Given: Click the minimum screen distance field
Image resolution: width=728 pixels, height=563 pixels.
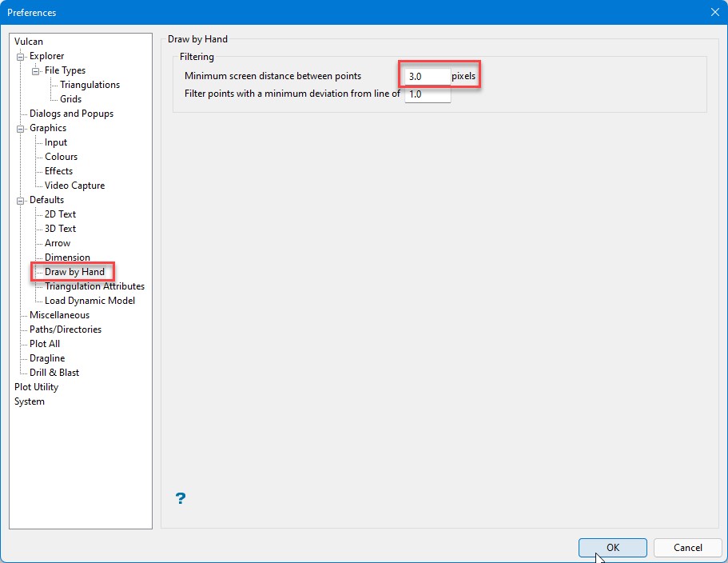Looking at the screenshot, I should click(x=428, y=76).
